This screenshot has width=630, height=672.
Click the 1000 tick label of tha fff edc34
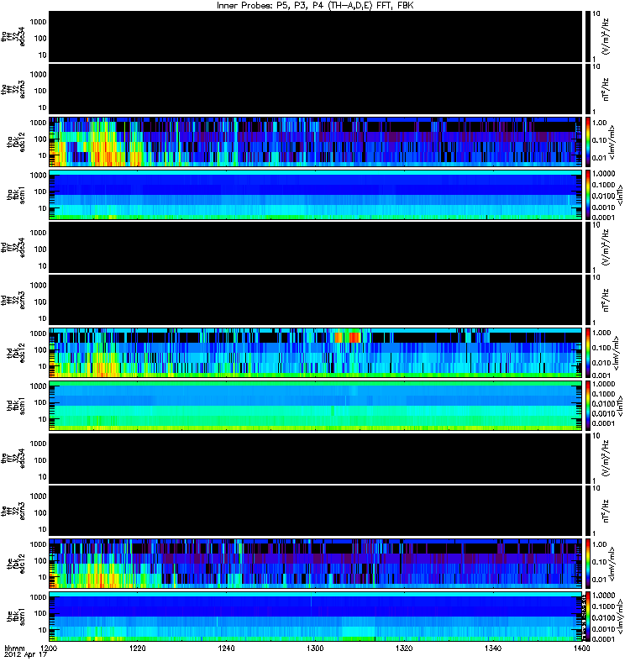point(39,23)
